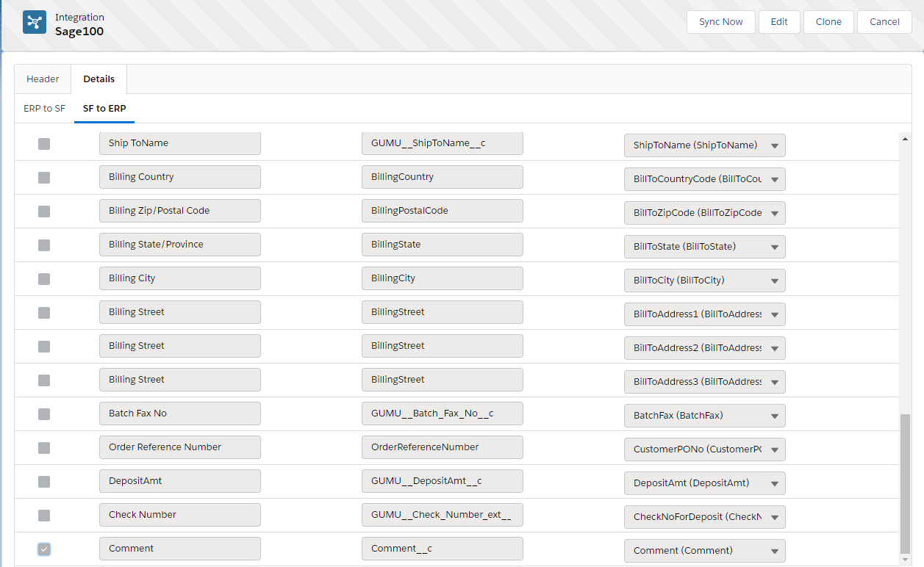Screen dimensions: 924x567
Task: Click the Billing State/Province label field
Action: [x=180, y=245]
